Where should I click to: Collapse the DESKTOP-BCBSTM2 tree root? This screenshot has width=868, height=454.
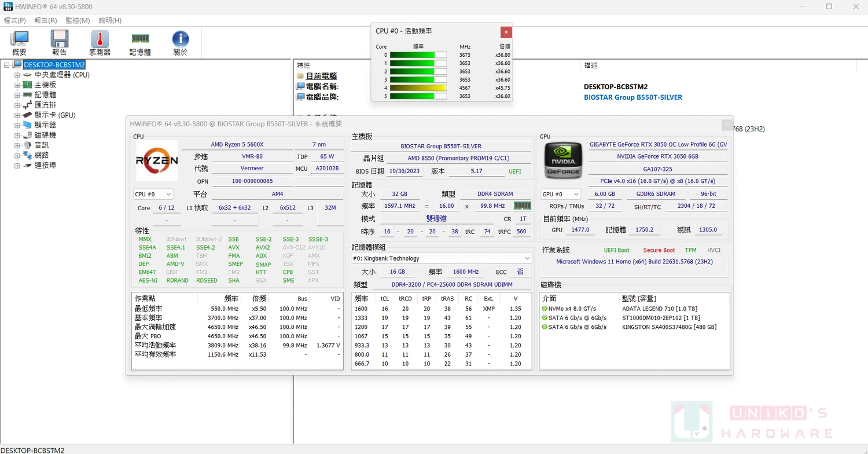7,65
